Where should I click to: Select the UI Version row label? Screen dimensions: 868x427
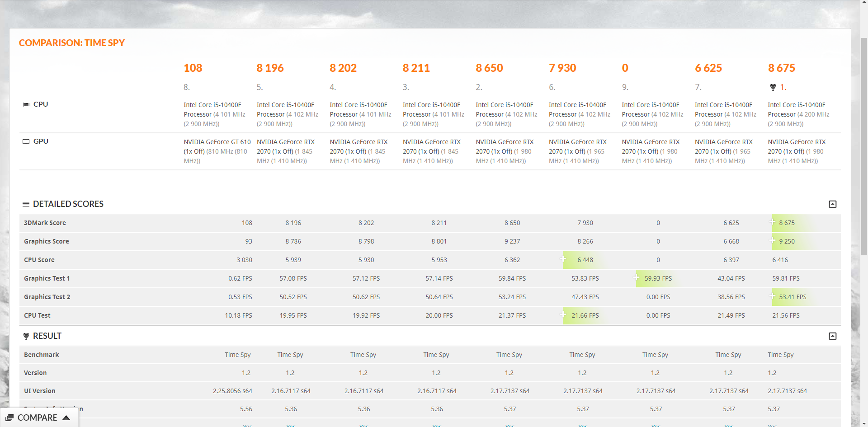(40, 391)
